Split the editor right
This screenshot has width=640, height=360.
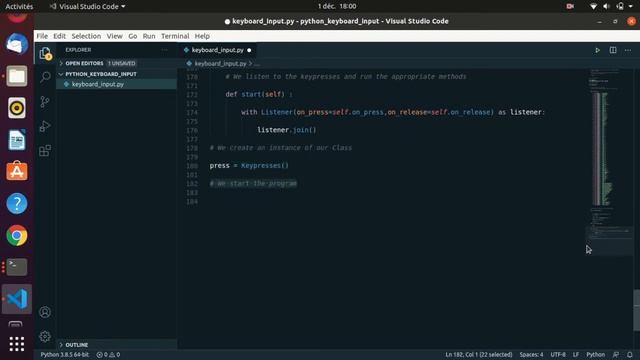click(x=613, y=50)
